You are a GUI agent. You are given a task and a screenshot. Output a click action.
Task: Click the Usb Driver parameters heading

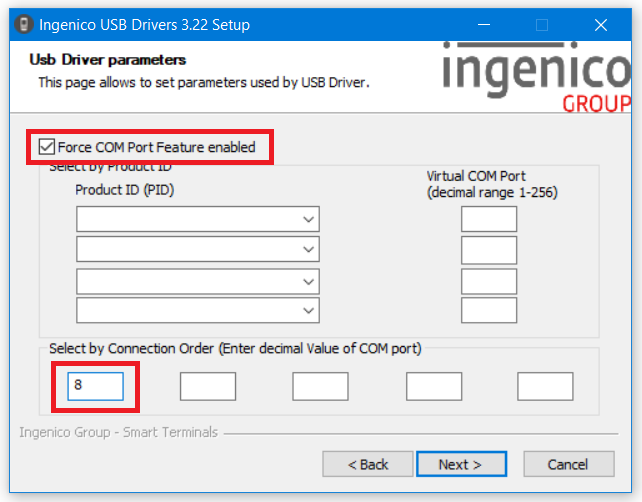pyautogui.click(x=108, y=60)
